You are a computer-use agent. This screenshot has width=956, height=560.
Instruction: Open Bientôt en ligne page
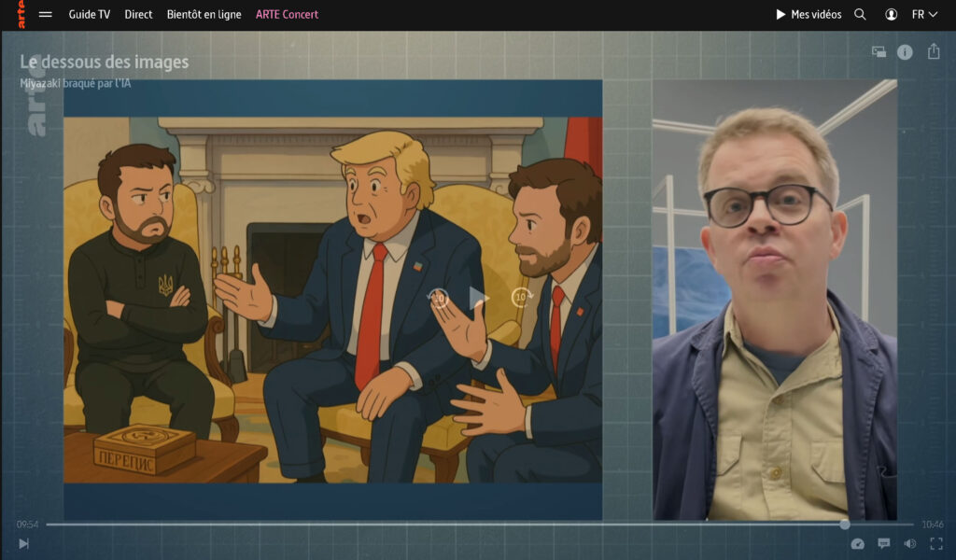pos(204,15)
